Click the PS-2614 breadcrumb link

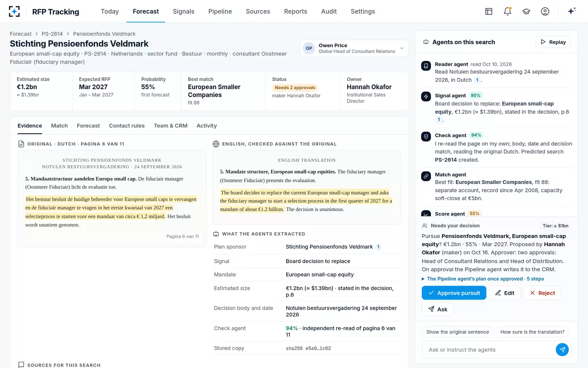tap(52, 34)
